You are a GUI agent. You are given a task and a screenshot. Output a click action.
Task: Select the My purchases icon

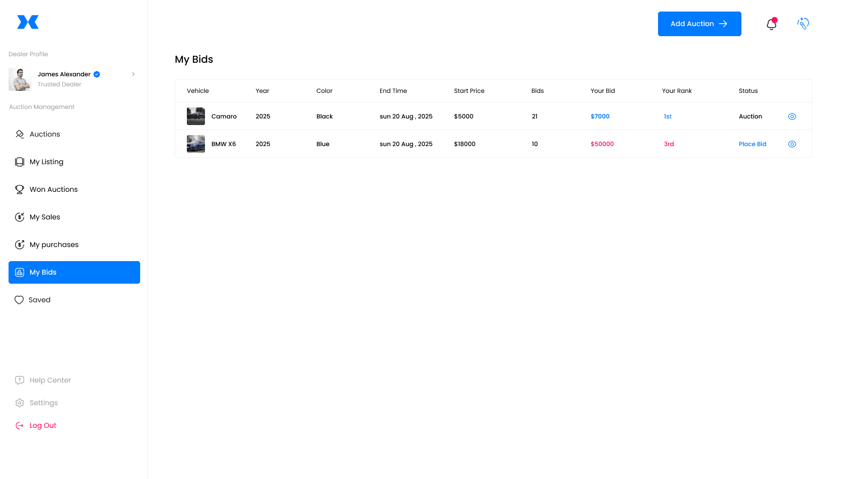pyautogui.click(x=20, y=245)
